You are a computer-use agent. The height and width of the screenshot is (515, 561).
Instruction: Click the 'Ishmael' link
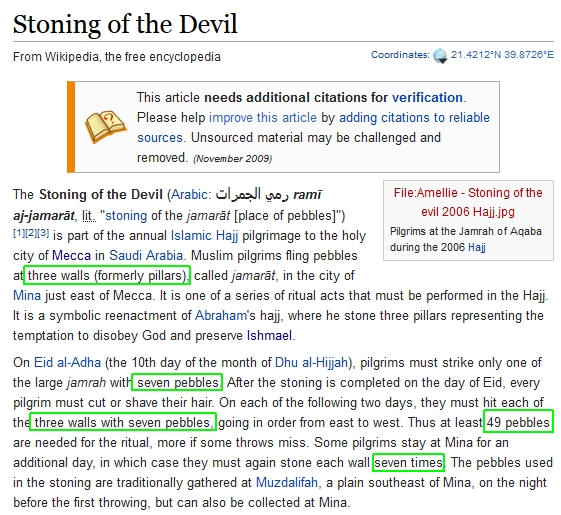click(269, 336)
